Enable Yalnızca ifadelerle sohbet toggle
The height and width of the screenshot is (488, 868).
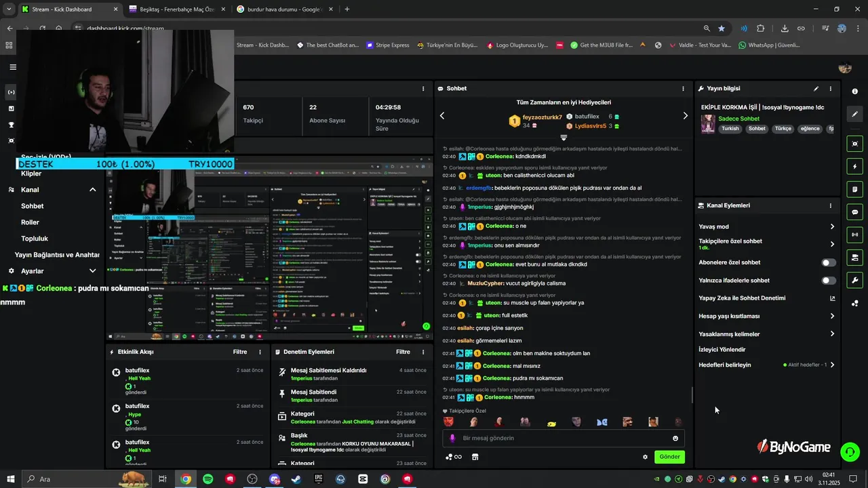[x=829, y=280]
